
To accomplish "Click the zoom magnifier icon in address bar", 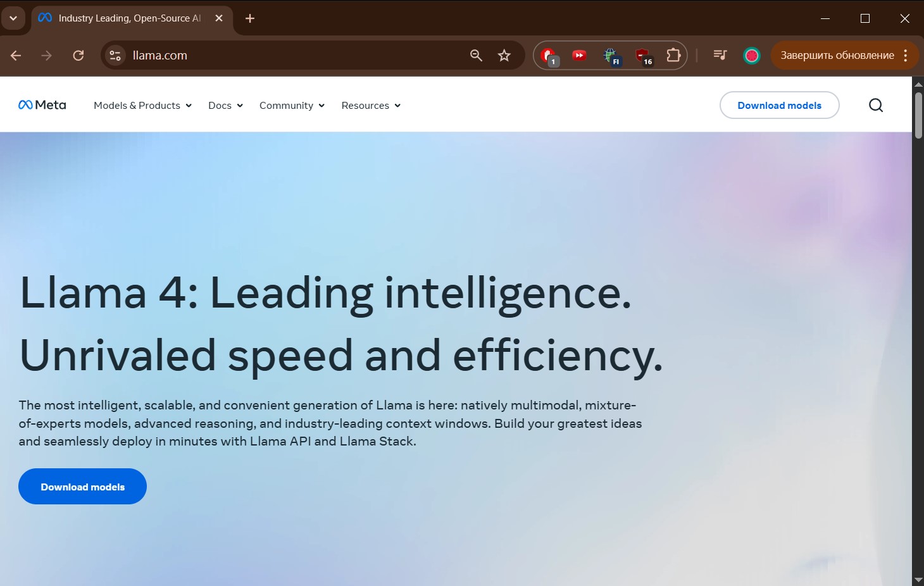I will (x=476, y=56).
